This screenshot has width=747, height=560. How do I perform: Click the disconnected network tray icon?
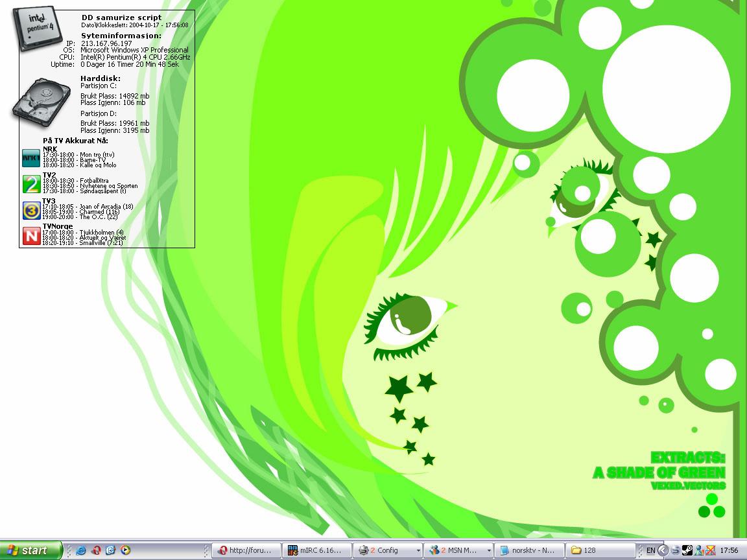click(710, 550)
